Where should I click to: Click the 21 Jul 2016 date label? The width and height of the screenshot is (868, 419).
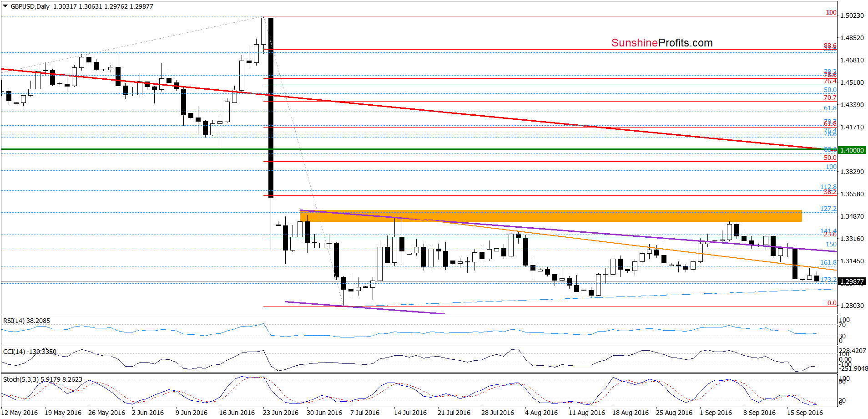(x=454, y=413)
